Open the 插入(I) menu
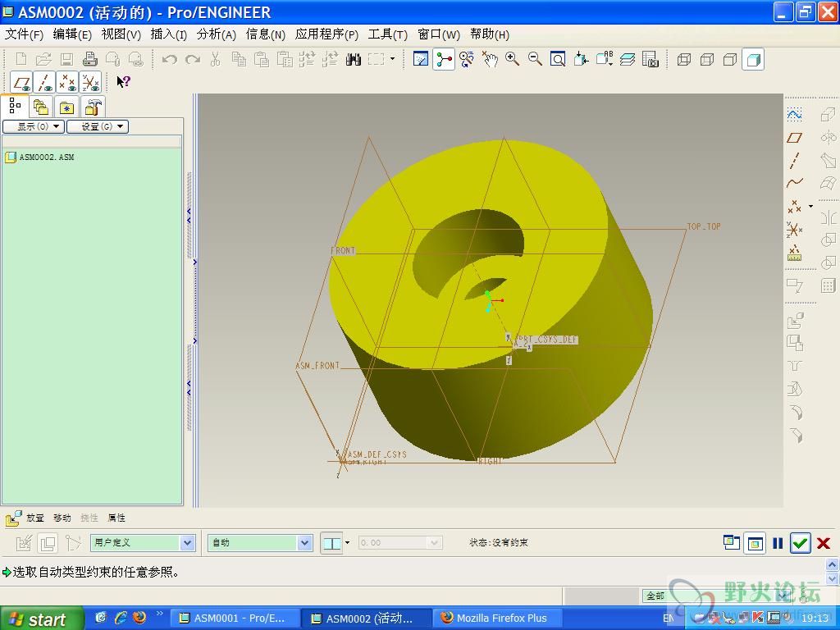 coord(169,34)
